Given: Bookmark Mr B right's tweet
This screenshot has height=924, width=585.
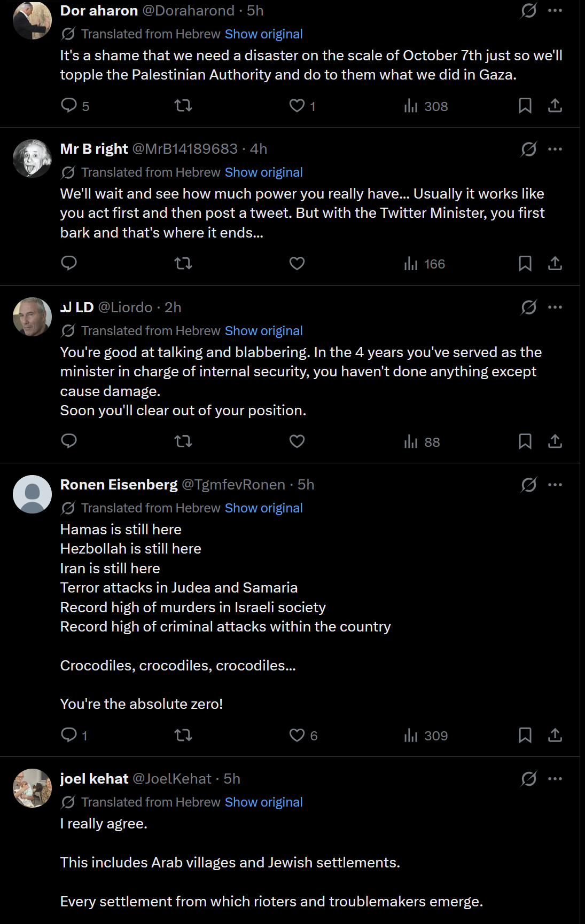Looking at the screenshot, I should [525, 263].
